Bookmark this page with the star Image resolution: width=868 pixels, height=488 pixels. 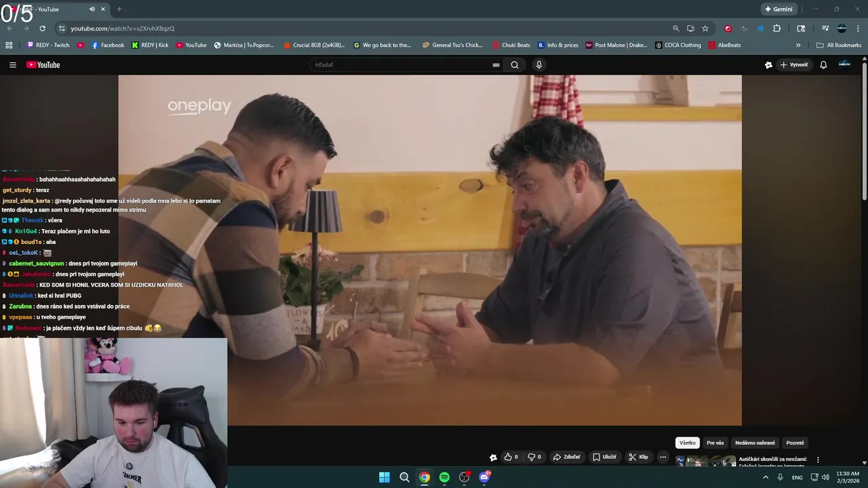click(705, 28)
